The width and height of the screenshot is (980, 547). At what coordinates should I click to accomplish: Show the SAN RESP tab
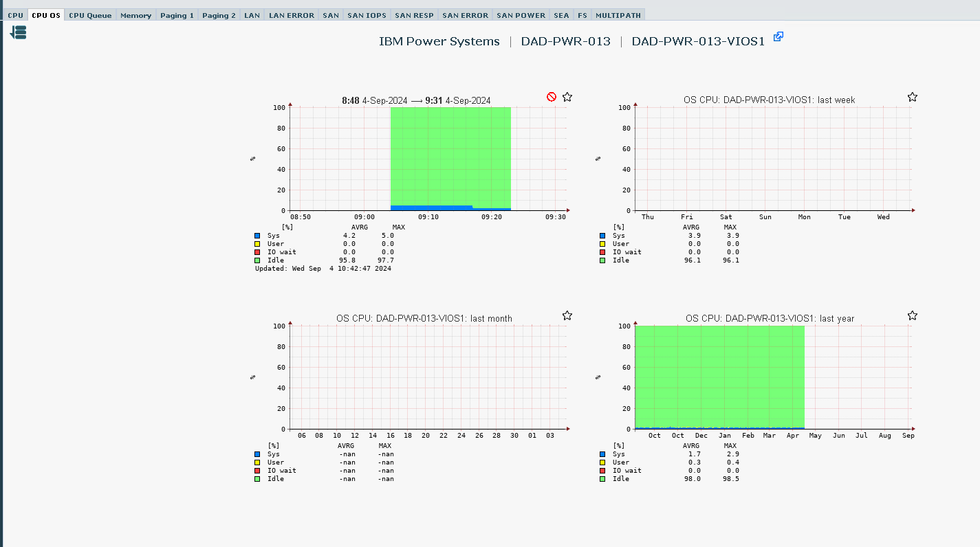tap(414, 15)
